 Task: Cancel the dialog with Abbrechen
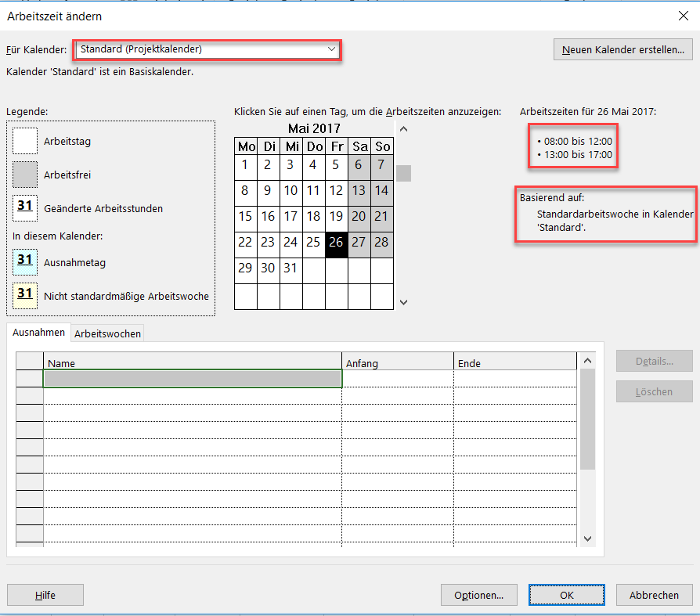(x=654, y=595)
